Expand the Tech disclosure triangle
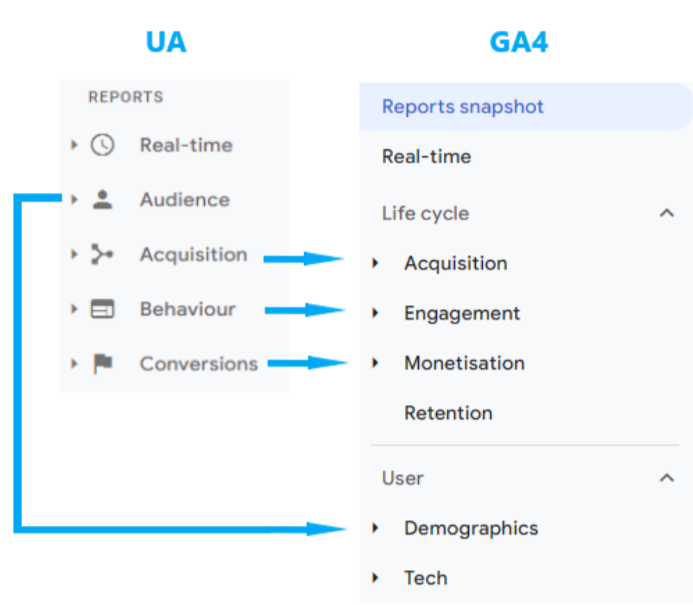Viewport: 693px width, 605px height. click(x=376, y=578)
